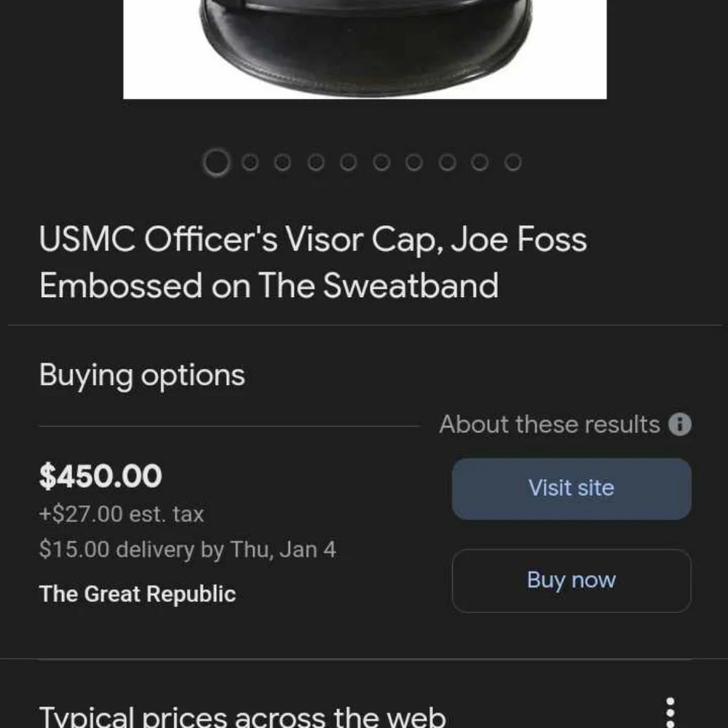Click the Visit site button
728x728 pixels.
(571, 489)
